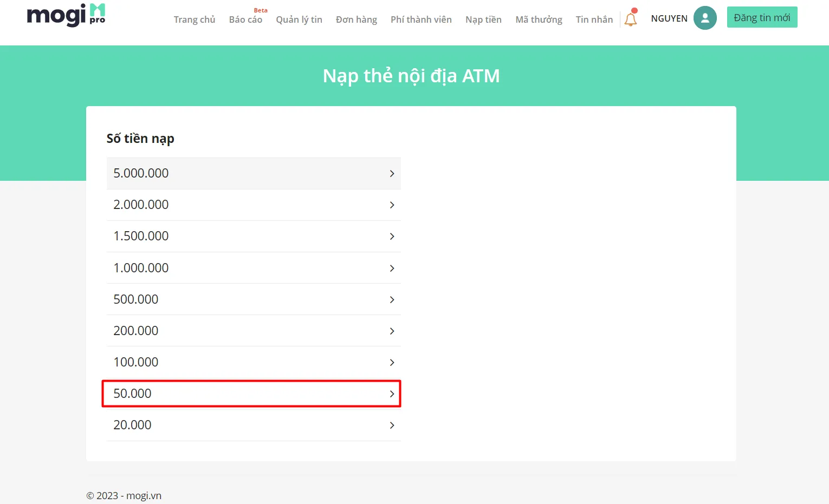Click the chevron on the 200.000 row

point(392,331)
